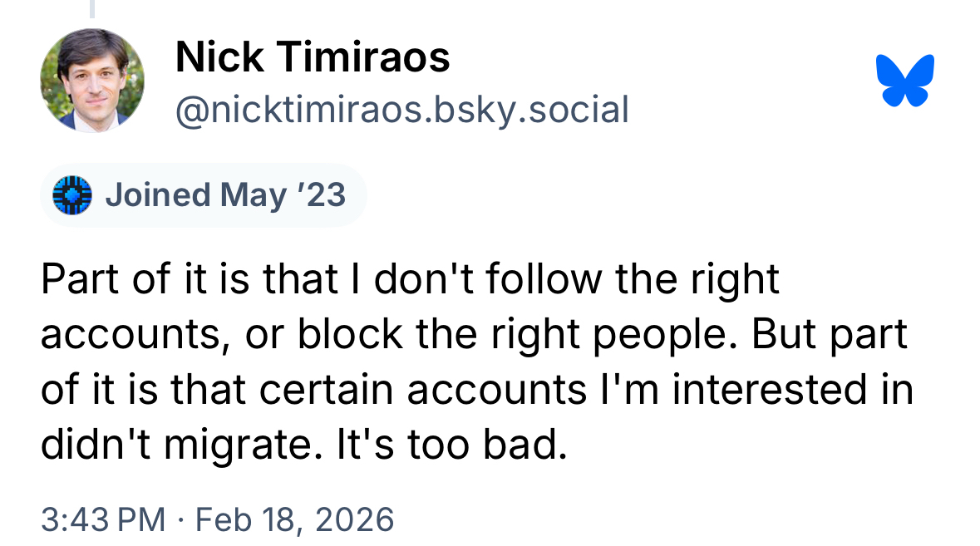Open Nick Timiraos's profile photo
Image resolution: width=980 pixels, height=546 pixels.
coord(91,81)
